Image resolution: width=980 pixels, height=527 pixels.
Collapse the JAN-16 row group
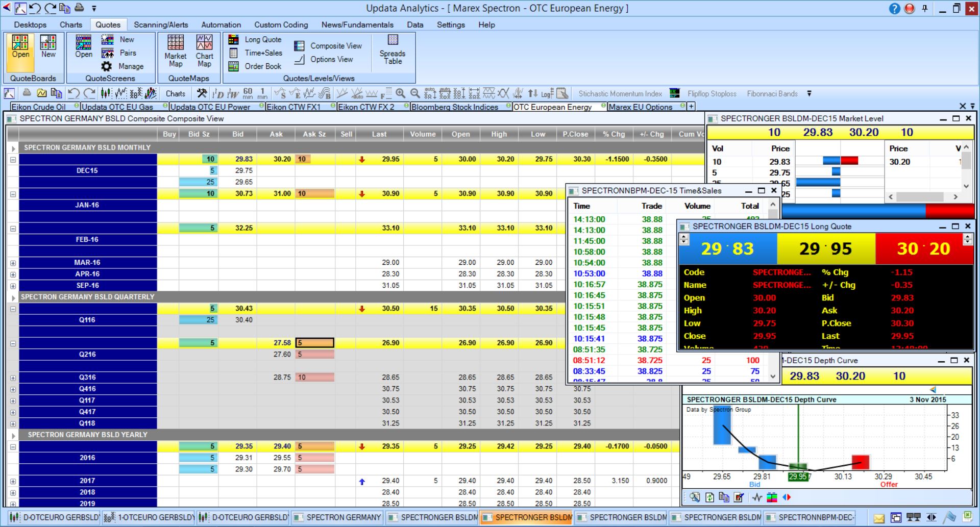point(13,194)
